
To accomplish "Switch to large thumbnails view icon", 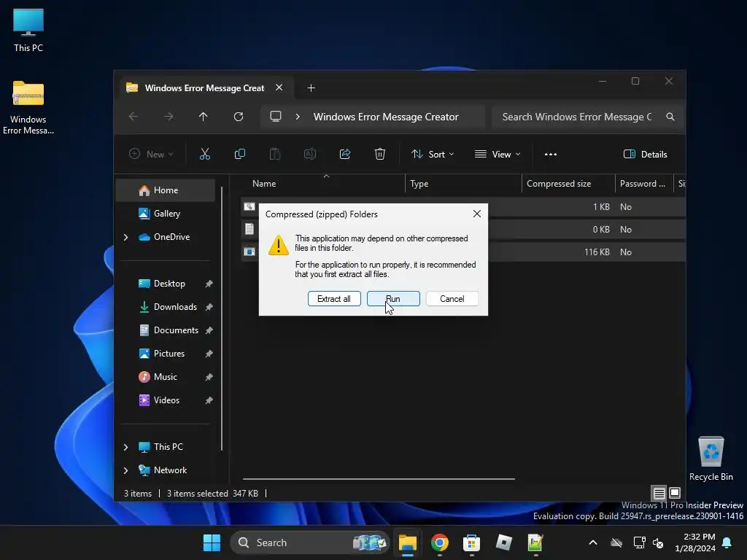I will coord(675,493).
